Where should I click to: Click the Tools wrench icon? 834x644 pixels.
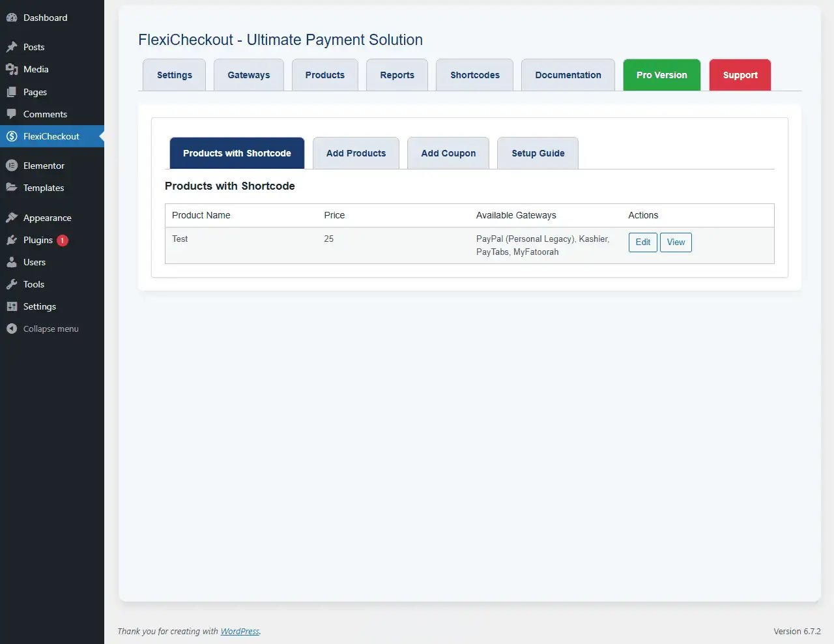point(12,284)
